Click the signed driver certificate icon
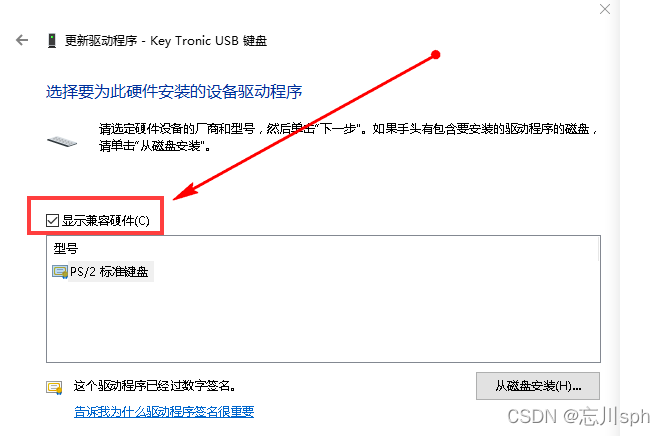 54,387
